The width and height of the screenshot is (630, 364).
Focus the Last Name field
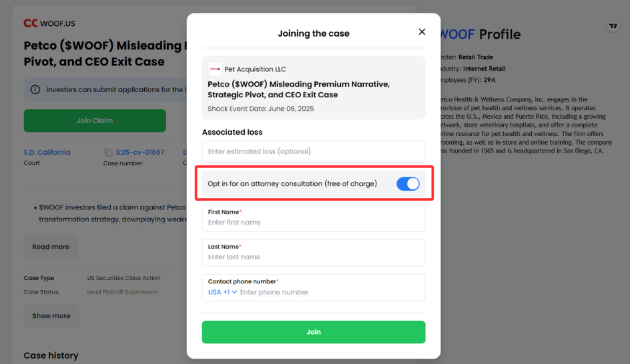314,253
